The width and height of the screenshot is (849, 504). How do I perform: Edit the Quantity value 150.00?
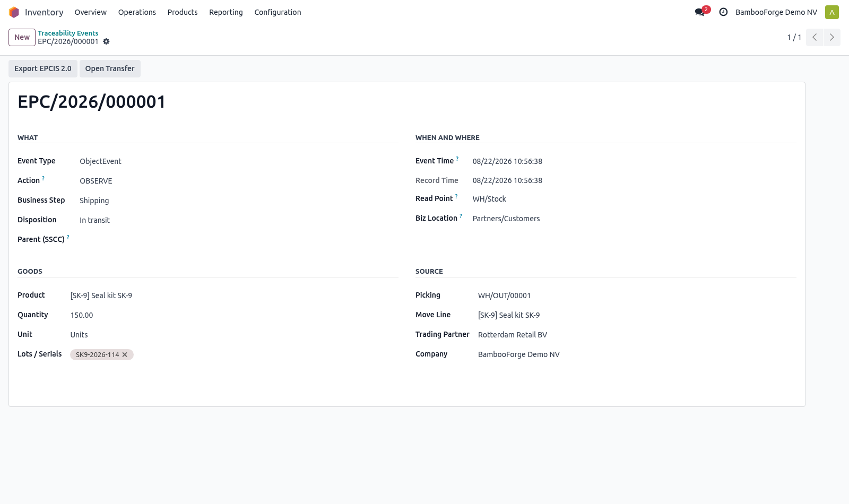(234, 315)
